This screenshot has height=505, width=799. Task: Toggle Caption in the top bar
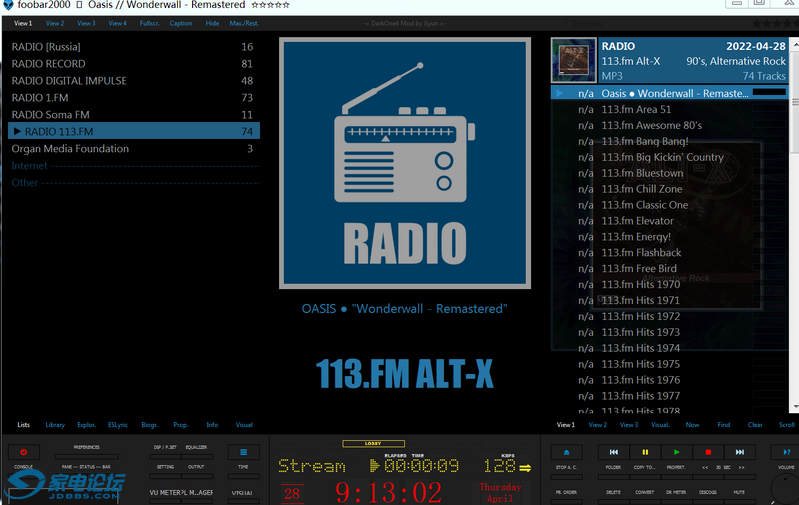(x=181, y=23)
